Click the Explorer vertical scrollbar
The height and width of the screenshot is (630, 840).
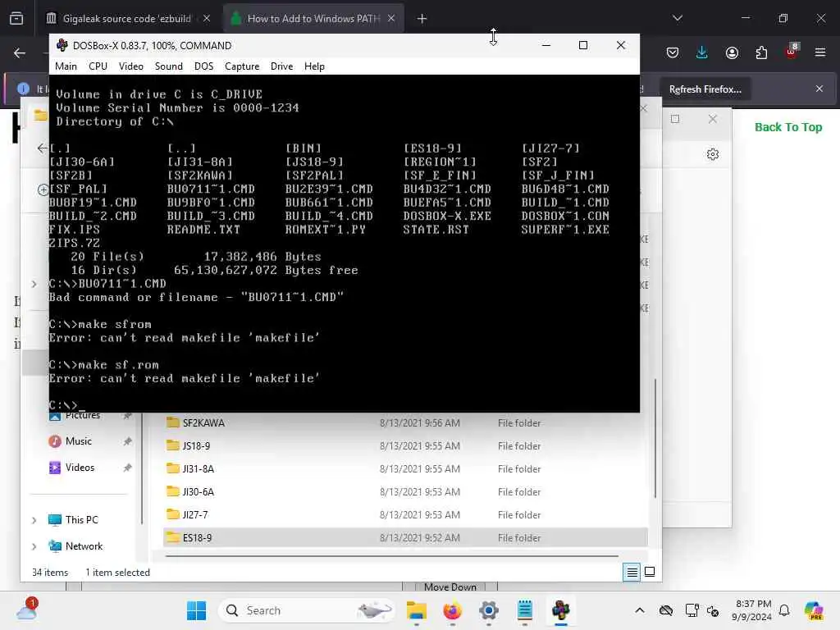click(x=655, y=438)
